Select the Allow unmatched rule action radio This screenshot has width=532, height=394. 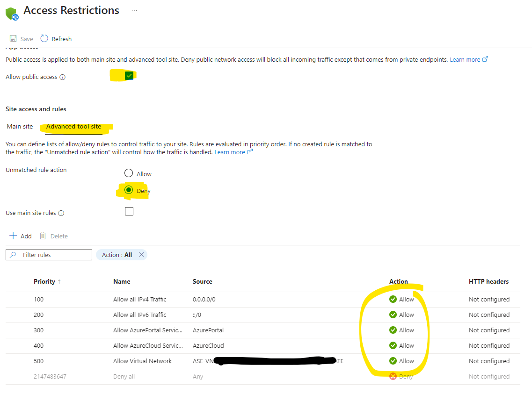129,173
